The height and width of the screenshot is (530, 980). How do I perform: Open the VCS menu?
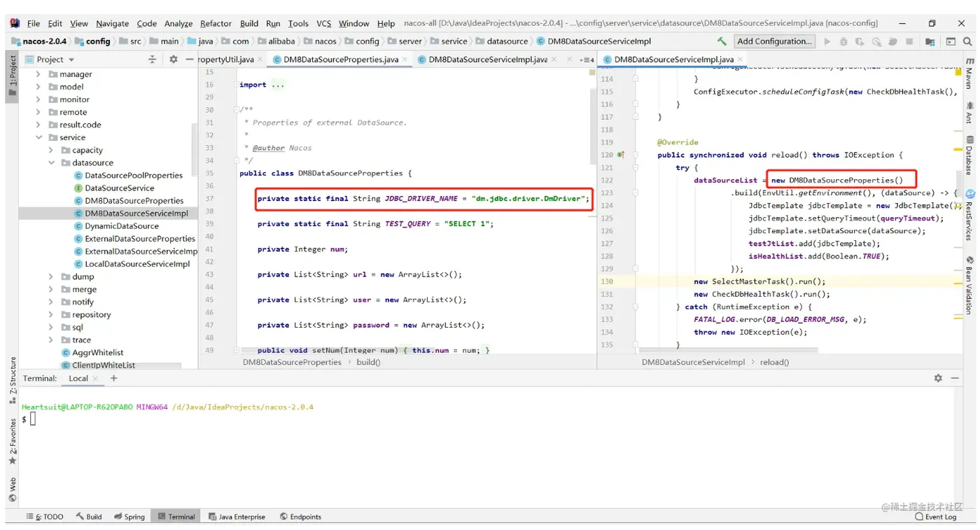click(323, 23)
